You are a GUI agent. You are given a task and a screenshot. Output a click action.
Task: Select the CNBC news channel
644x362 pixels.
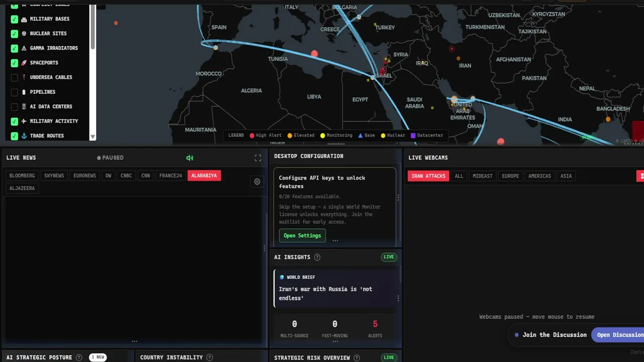pos(126,176)
